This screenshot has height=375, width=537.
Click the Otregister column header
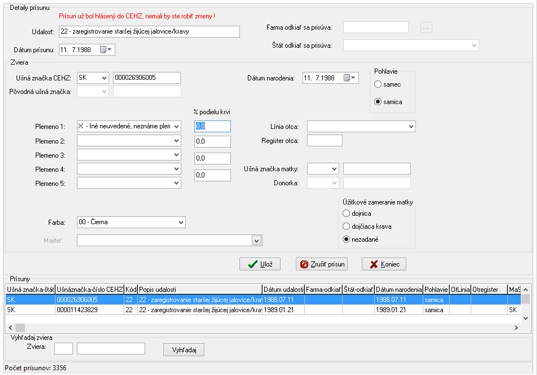pos(489,290)
